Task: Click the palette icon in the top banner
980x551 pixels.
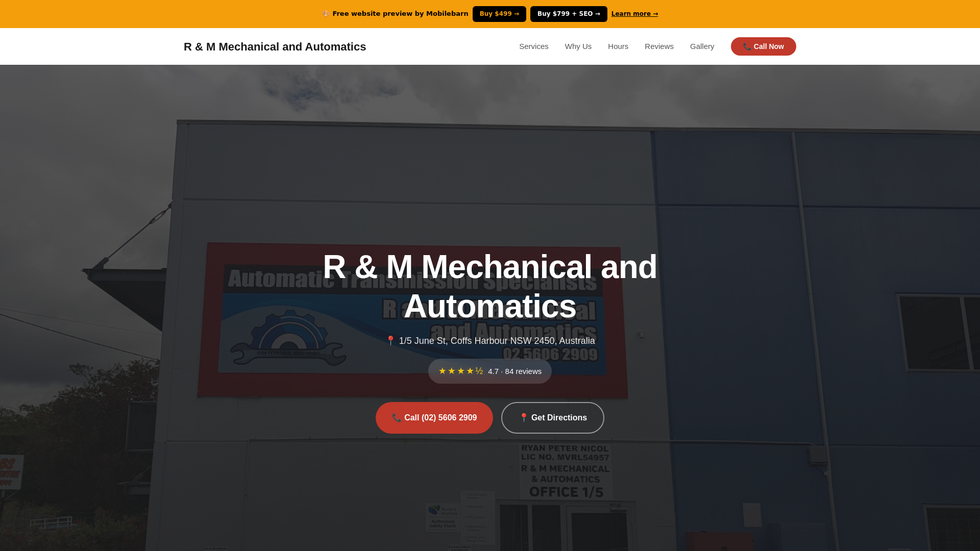Action: pos(326,14)
